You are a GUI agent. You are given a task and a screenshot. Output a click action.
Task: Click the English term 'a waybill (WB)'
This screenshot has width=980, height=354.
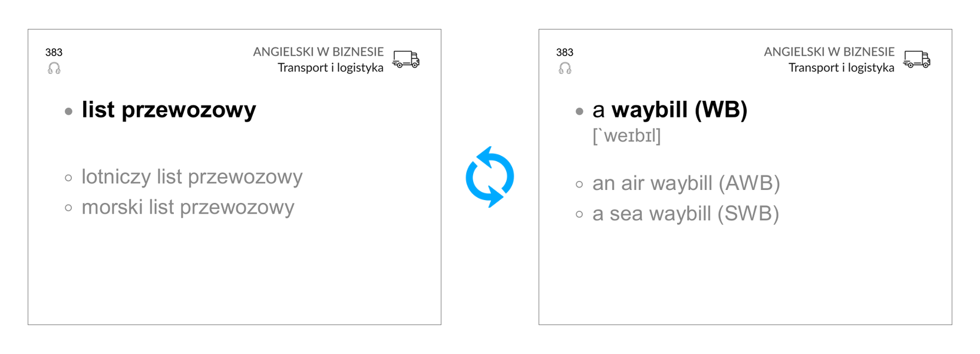[669, 110]
